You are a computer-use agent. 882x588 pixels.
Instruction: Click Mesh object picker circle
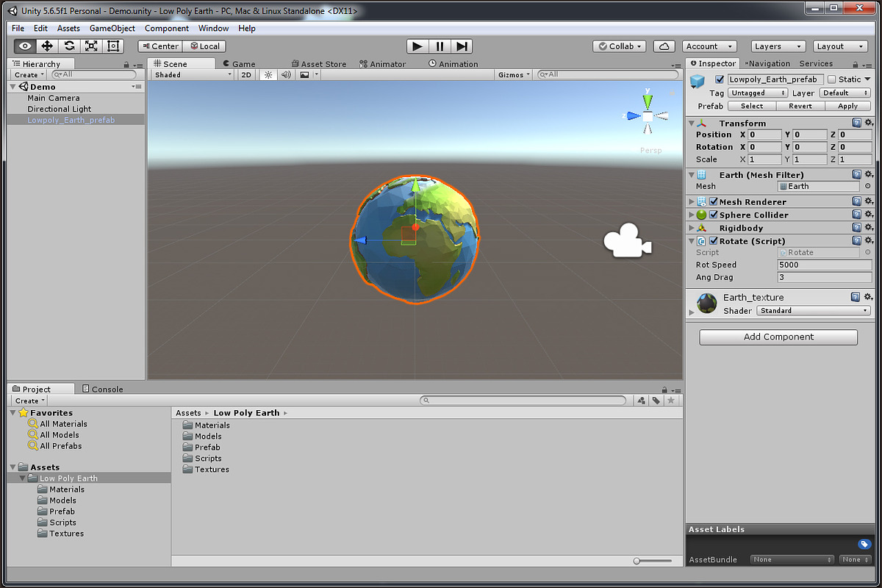coord(867,187)
